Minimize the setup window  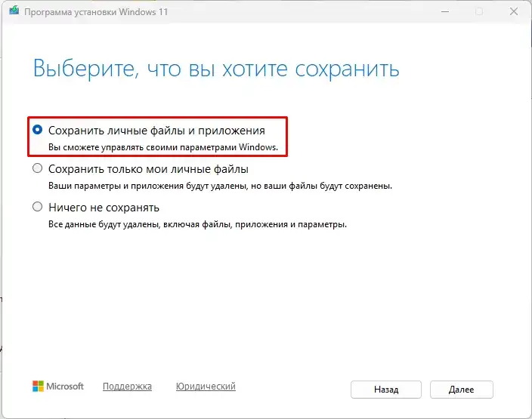point(445,11)
